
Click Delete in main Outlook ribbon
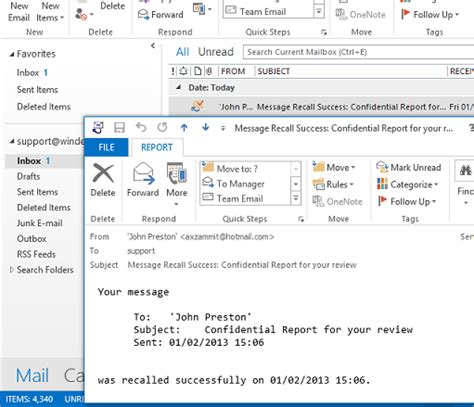(112, 6)
